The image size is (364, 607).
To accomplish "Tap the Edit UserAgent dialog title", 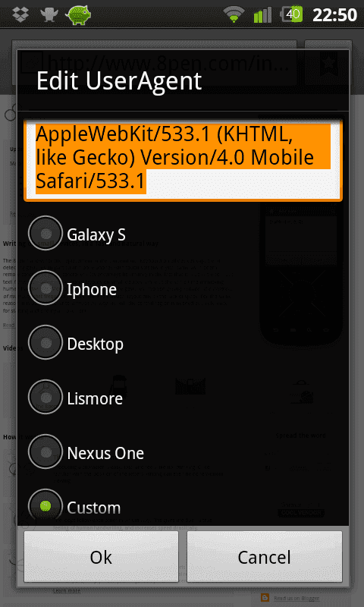I will click(x=119, y=81).
